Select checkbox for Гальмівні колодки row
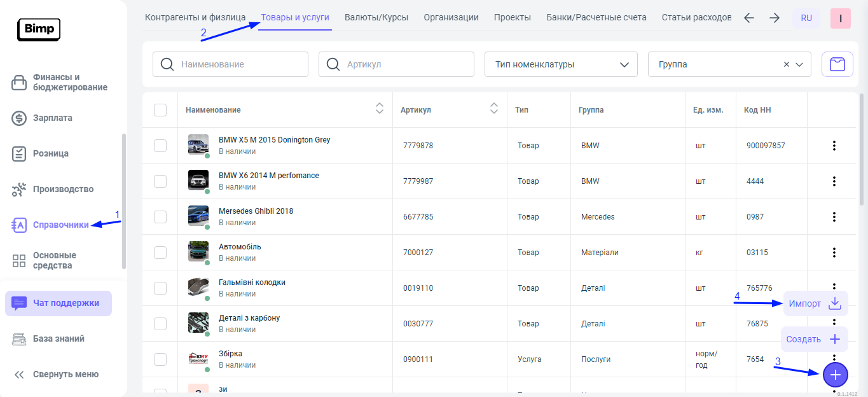 (160, 288)
